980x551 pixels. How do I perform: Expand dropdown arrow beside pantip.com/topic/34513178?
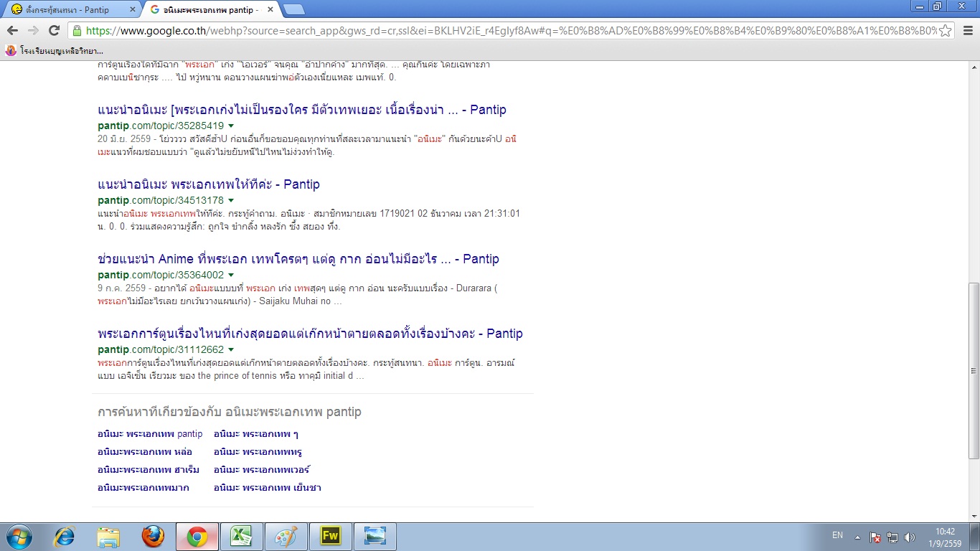tap(231, 201)
